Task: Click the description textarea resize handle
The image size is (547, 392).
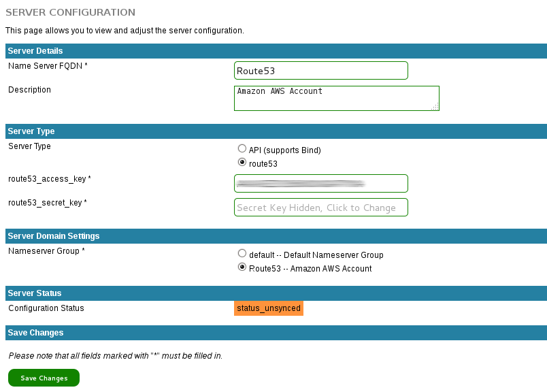Action: coord(435,107)
